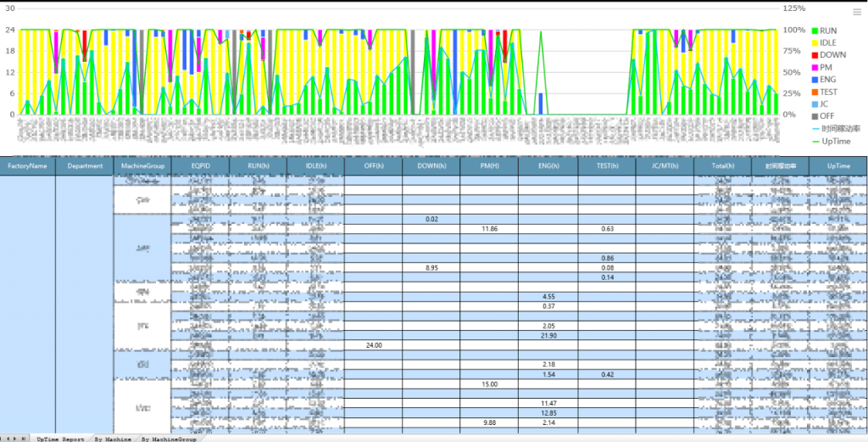Select the PM cell showing 15.00

(489, 383)
